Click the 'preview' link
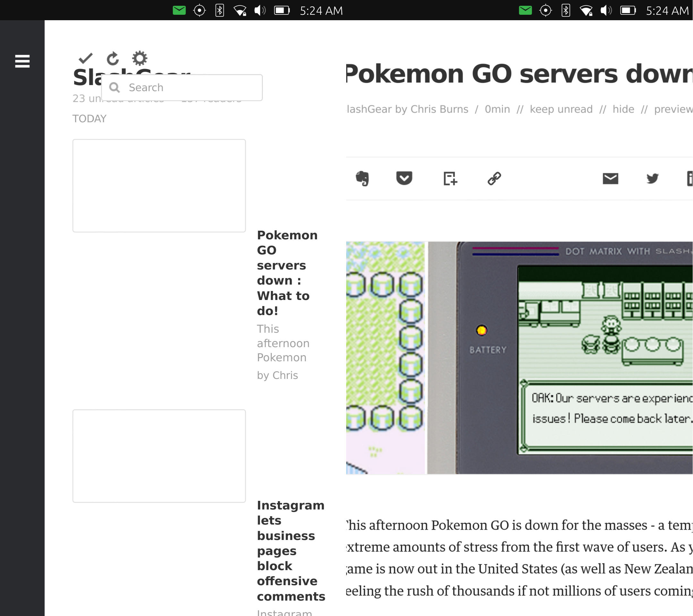This screenshot has width=693, height=616. point(673,109)
